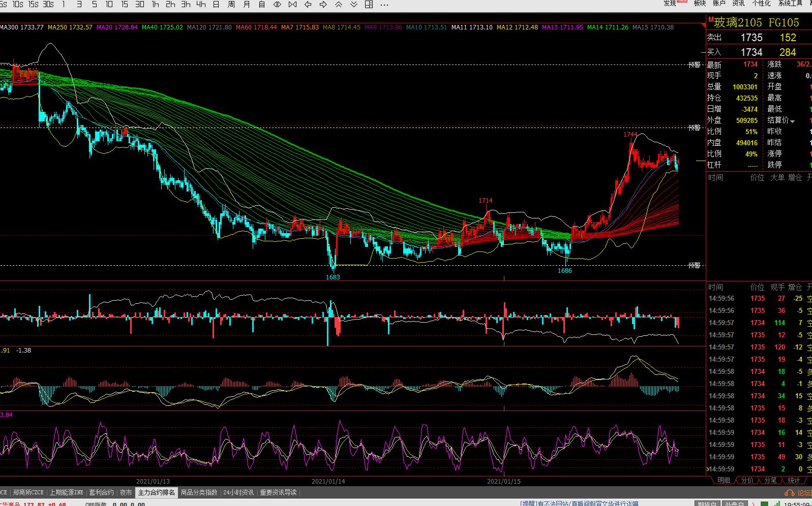Screen dimensions: 812x506
Task: Click the MA20 indicator label
Action: 117,27
